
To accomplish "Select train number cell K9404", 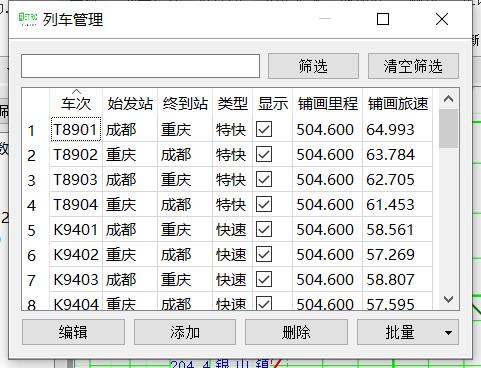I will coord(76,302).
